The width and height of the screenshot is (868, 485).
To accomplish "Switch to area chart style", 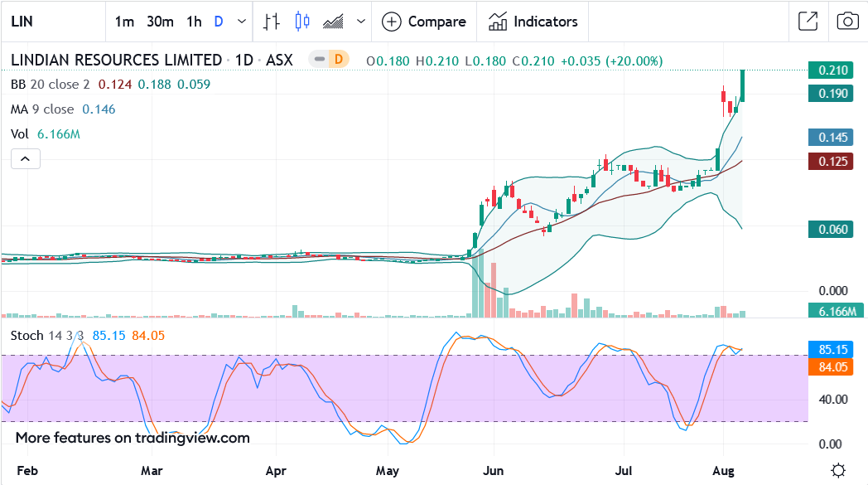I will (333, 22).
